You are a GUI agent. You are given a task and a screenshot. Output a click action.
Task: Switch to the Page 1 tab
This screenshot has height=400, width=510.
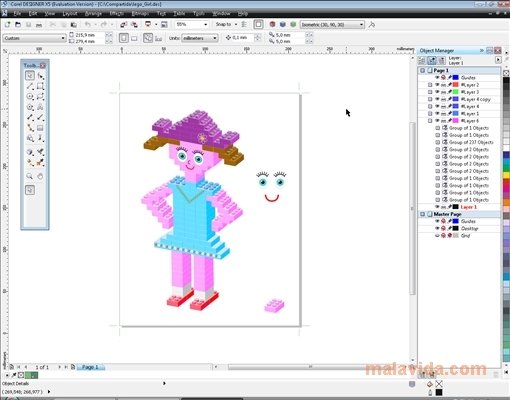point(90,367)
